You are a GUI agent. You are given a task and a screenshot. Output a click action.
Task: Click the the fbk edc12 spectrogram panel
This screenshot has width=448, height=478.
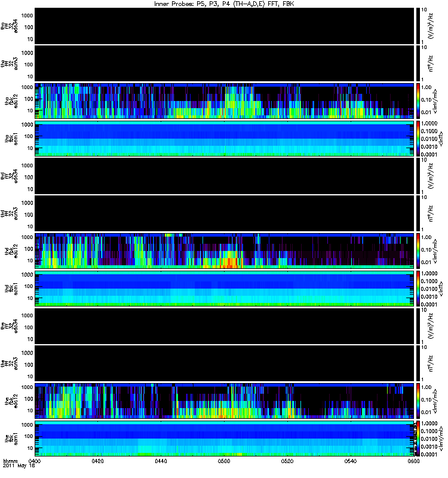[x=225, y=401]
